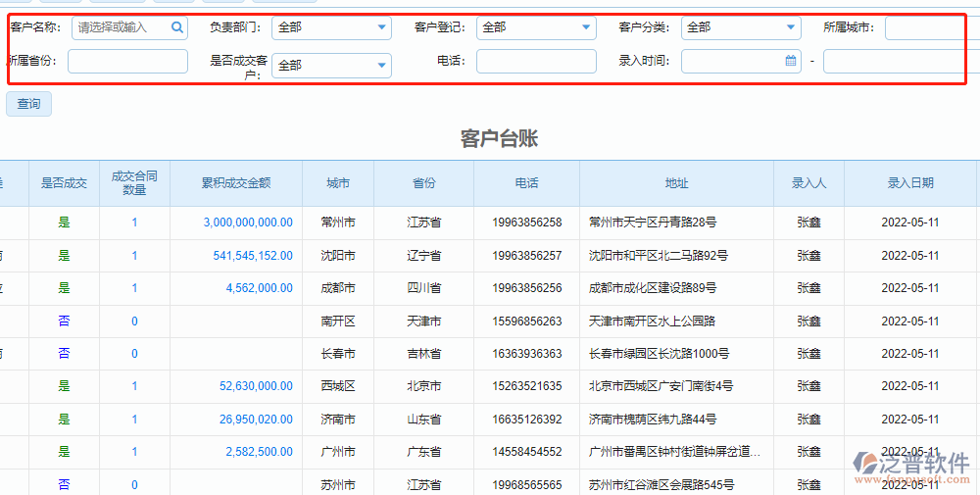This screenshot has width=980, height=495.
Task: Click contract count link in 常州市 row
Action: pos(134,223)
